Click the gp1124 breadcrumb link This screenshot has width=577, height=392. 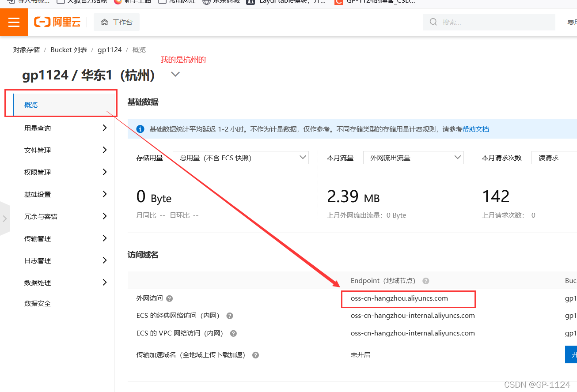point(110,50)
